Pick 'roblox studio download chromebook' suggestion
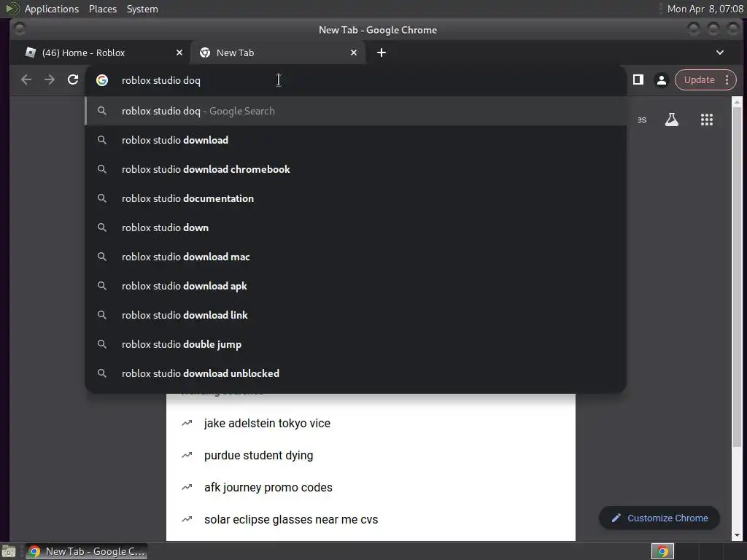 coord(355,169)
